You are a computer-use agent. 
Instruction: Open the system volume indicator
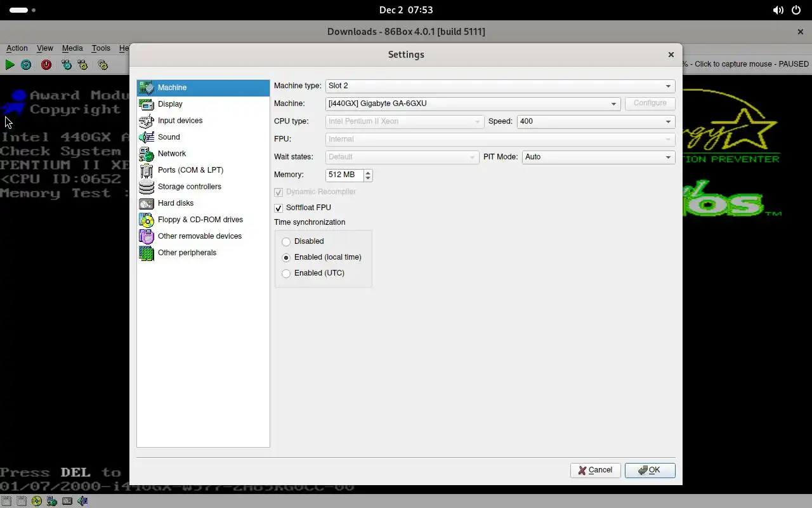778,10
